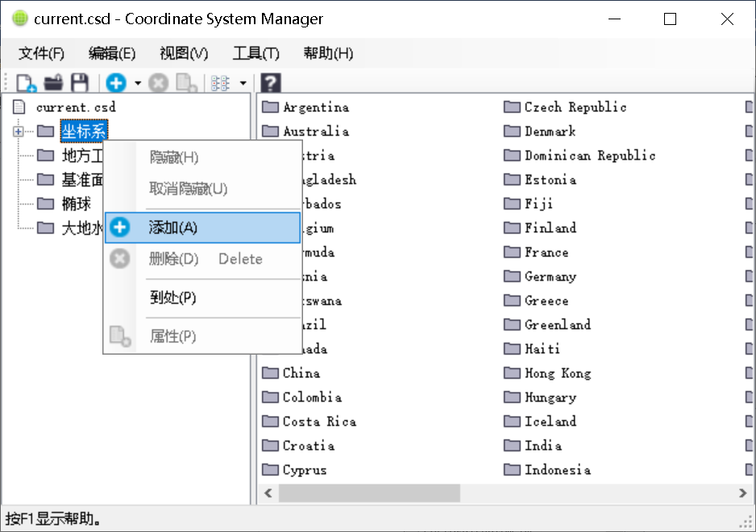This screenshot has width=756, height=532.
Task: Choose 添加(A) from the context menu
Action: (x=173, y=228)
